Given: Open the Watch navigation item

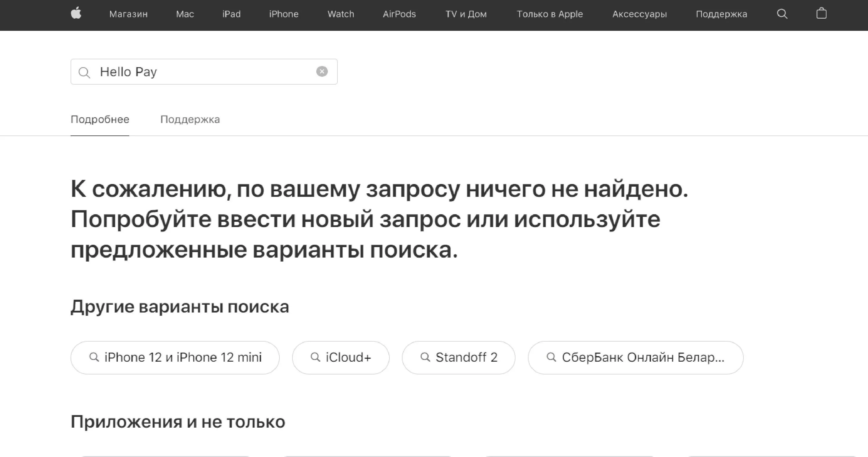Looking at the screenshot, I should 341,14.
